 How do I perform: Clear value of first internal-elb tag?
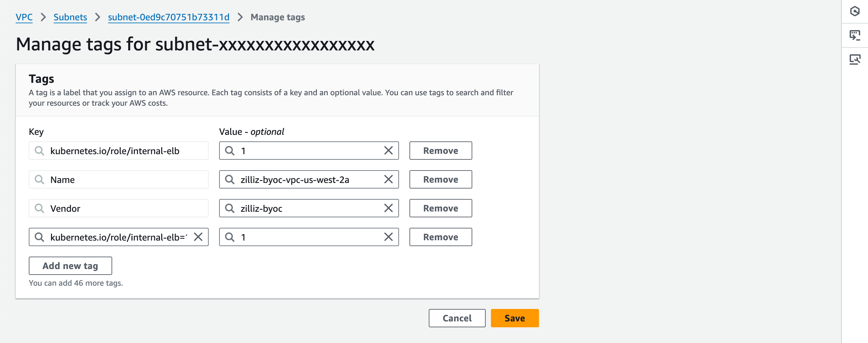click(388, 151)
